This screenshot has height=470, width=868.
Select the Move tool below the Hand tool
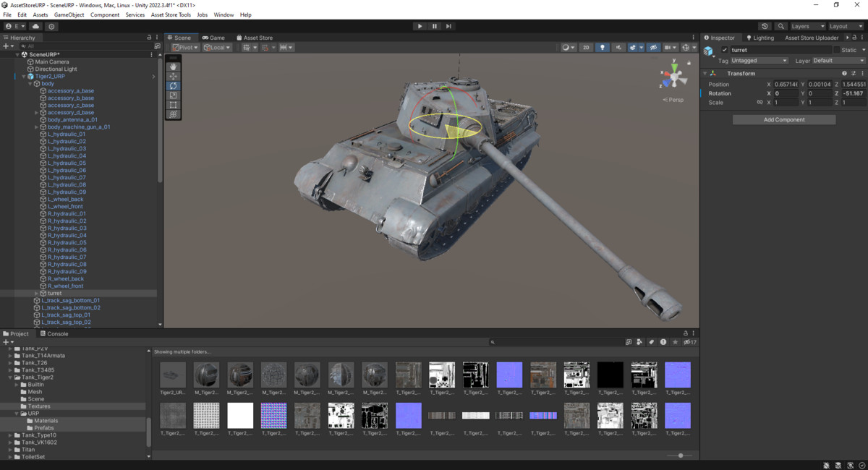[174, 75]
